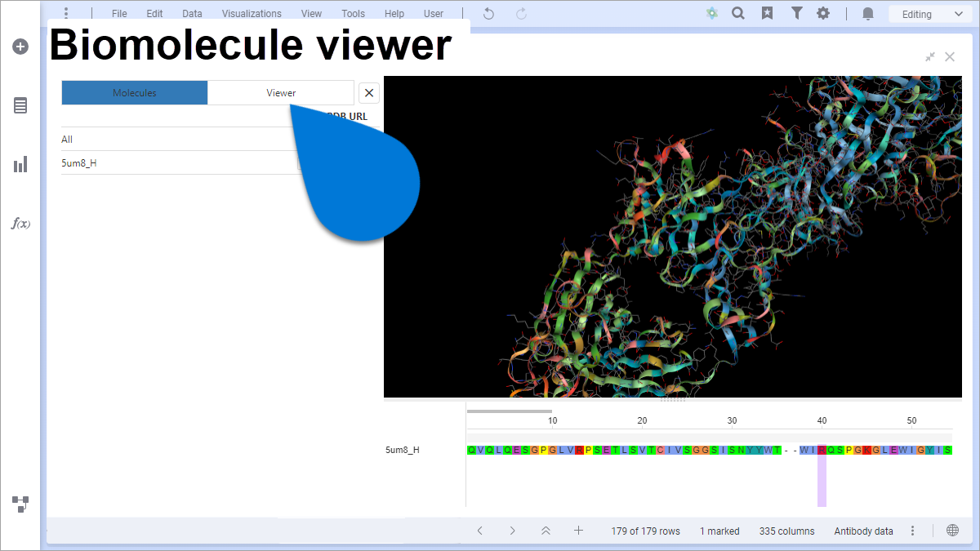Open the settings gear icon

(x=823, y=13)
